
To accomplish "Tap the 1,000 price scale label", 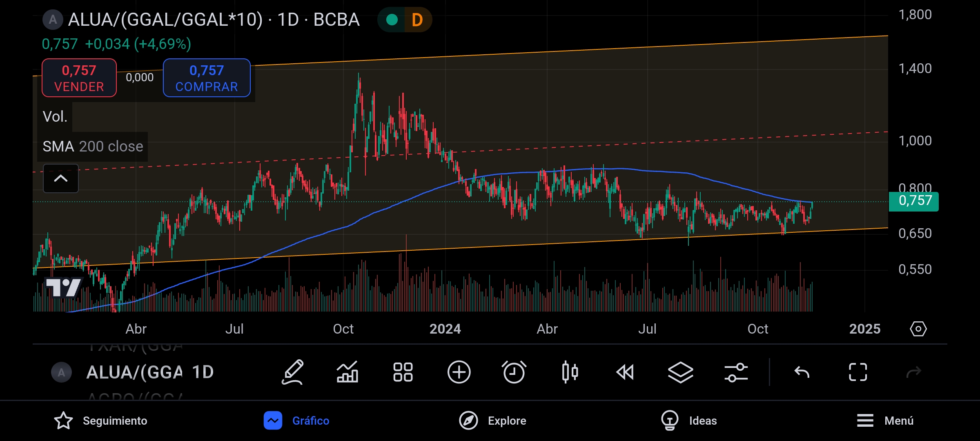I will [915, 141].
